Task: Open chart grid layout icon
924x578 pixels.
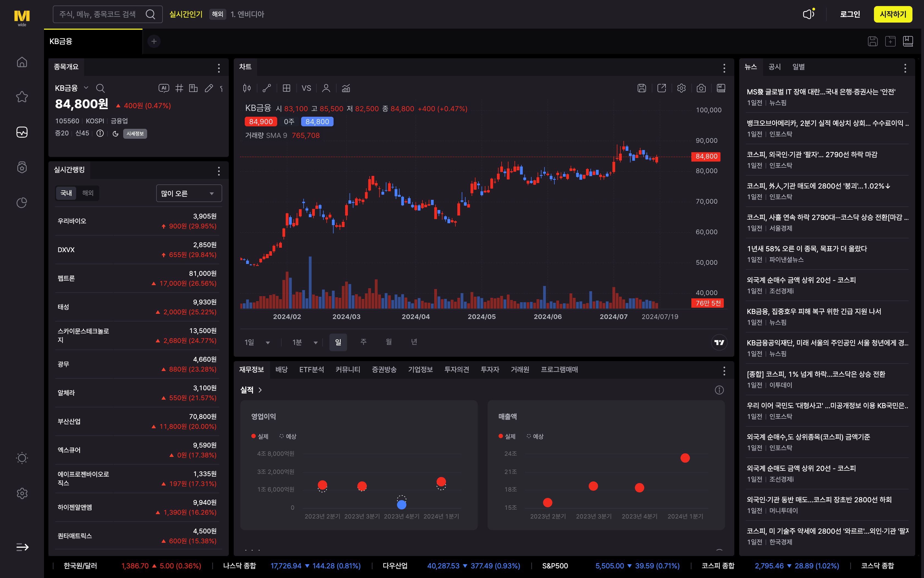Action: 286,88
